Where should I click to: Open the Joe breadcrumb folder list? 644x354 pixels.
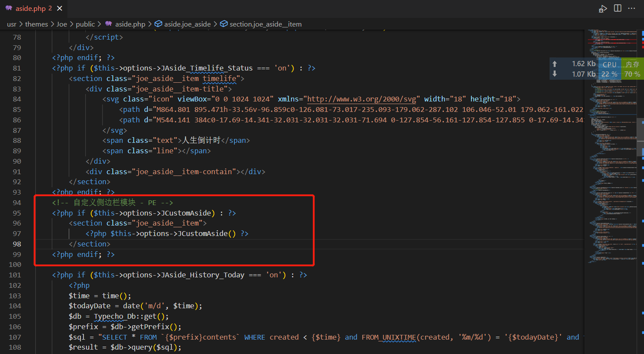click(x=62, y=24)
